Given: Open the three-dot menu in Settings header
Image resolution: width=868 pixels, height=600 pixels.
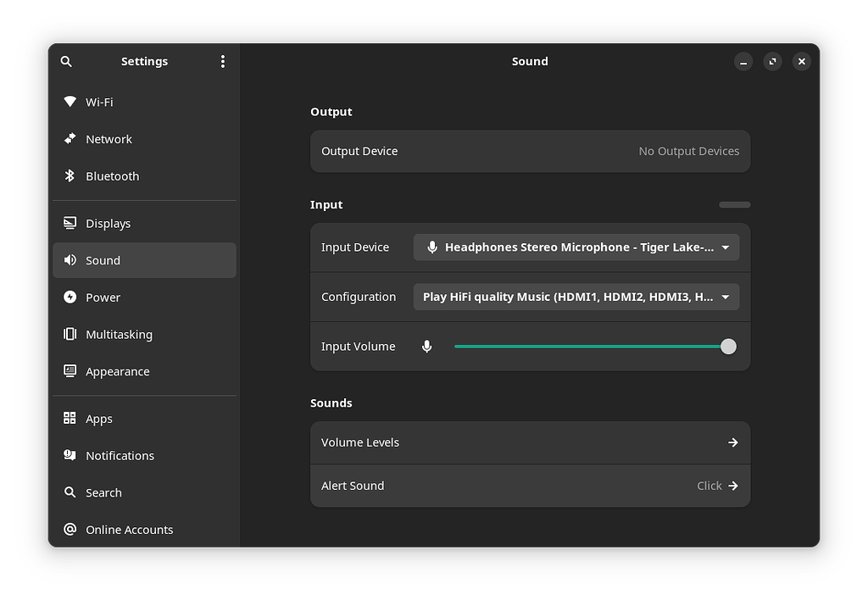Looking at the screenshot, I should click(x=222, y=61).
